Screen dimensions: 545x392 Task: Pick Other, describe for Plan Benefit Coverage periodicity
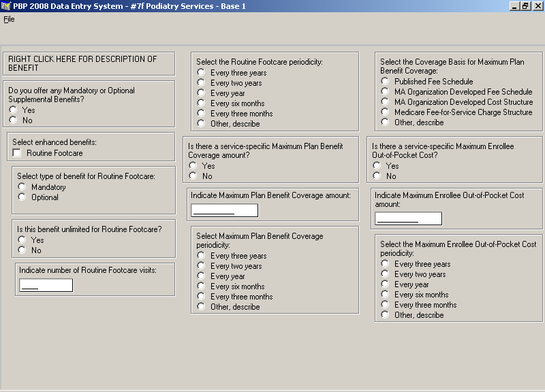click(201, 306)
